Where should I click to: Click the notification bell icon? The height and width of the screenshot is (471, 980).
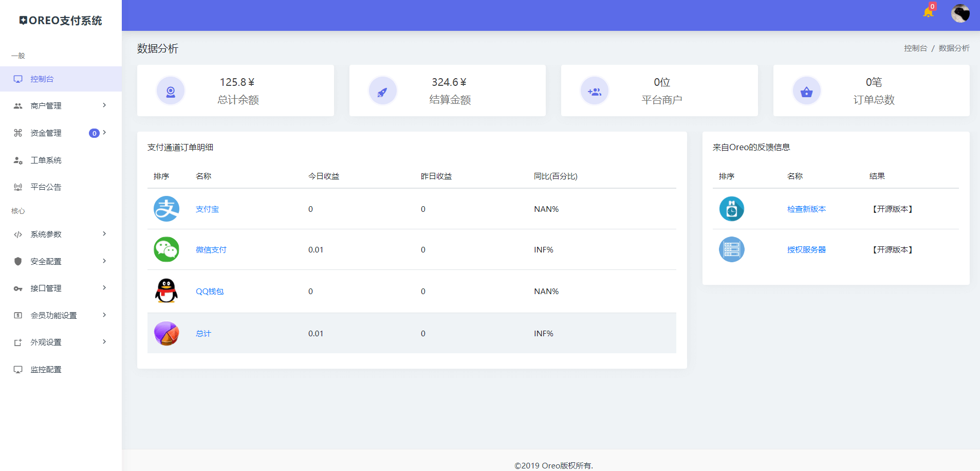click(928, 12)
